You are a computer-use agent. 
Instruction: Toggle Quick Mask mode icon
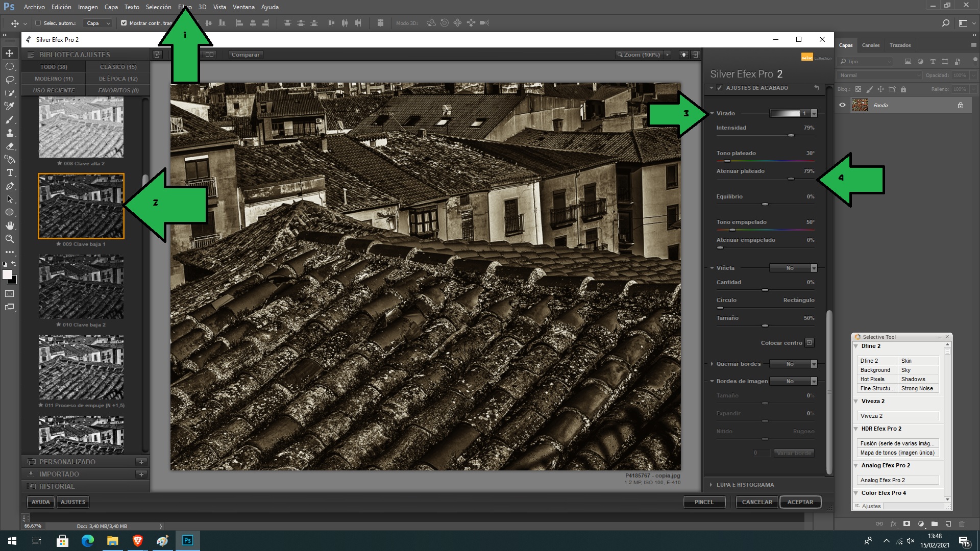pos(10,294)
